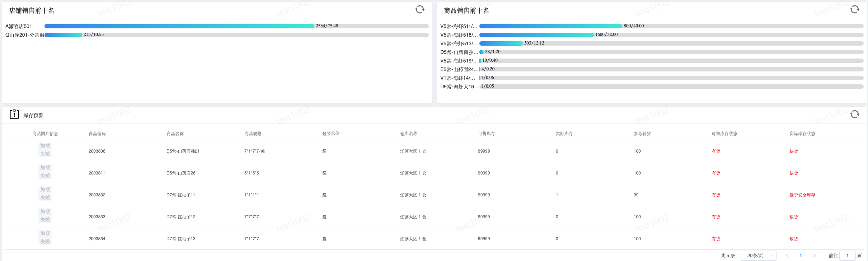
Task: Refresh the 库存预警 table
Action: (x=854, y=115)
